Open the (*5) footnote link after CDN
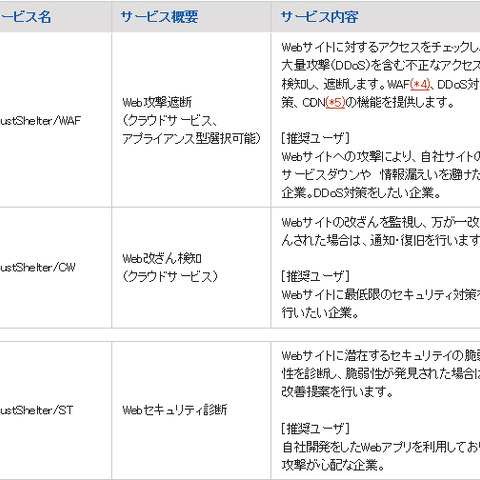Viewport: 480px width, 480px height. pyautogui.click(x=335, y=102)
